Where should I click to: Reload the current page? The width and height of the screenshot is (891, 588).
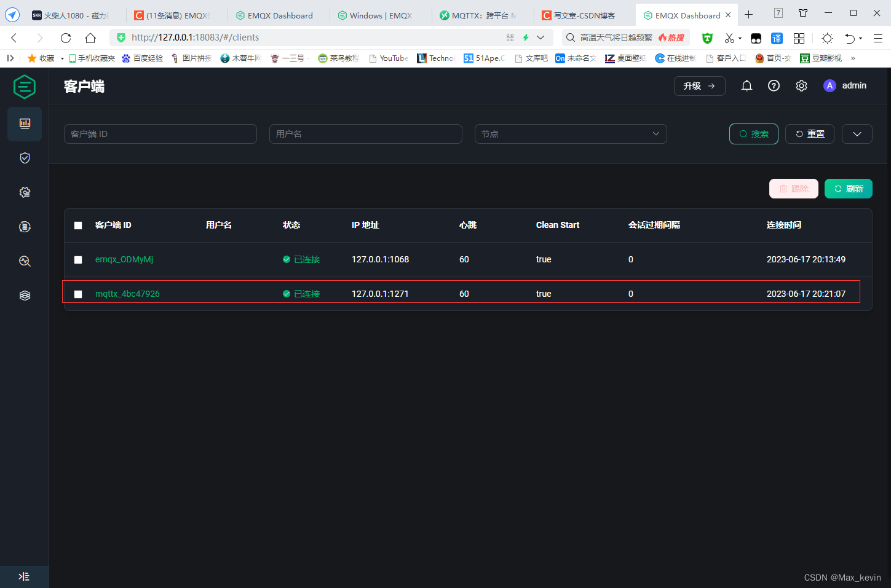[66, 37]
